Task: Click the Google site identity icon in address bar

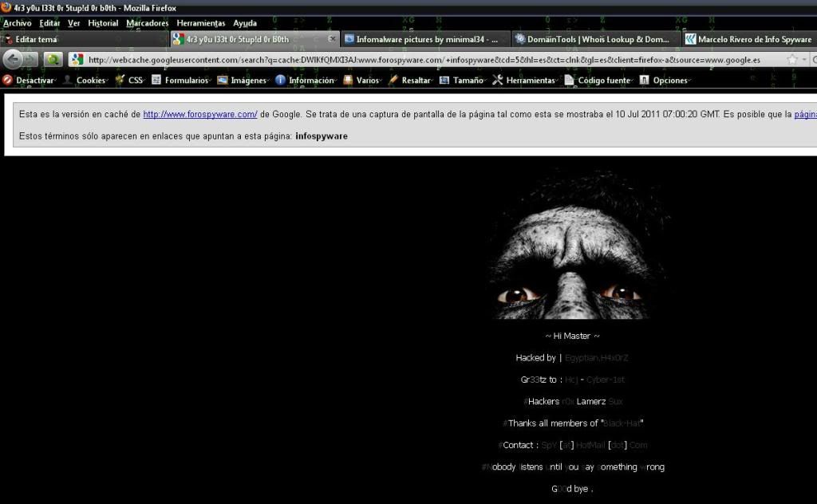Action: 77,60
